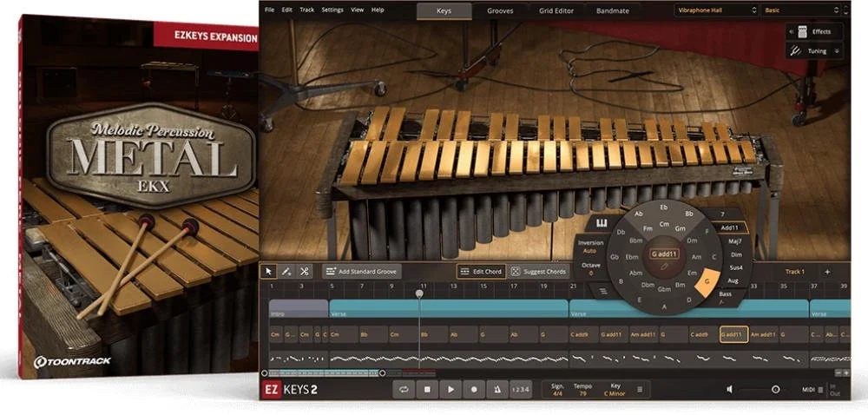Open the Vibraphone Hall preset dropdown
This screenshot has height=415, width=868.
point(716,10)
